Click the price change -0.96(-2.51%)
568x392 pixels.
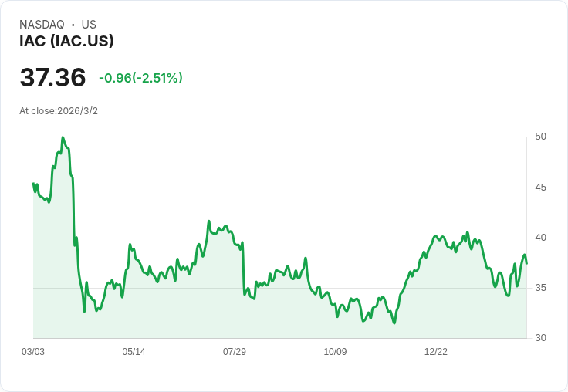pyautogui.click(x=140, y=78)
